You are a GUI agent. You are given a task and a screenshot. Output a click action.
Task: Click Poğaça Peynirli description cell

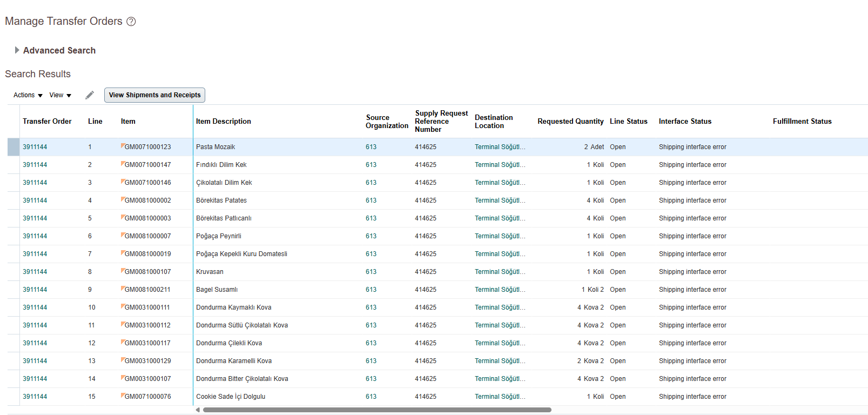point(219,236)
